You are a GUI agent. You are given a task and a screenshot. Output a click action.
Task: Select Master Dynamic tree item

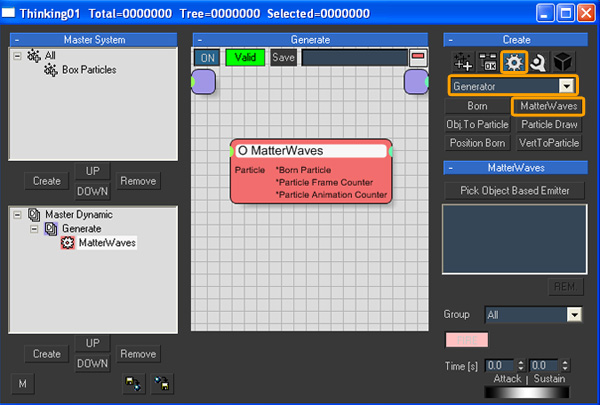pyautogui.click(x=79, y=215)
